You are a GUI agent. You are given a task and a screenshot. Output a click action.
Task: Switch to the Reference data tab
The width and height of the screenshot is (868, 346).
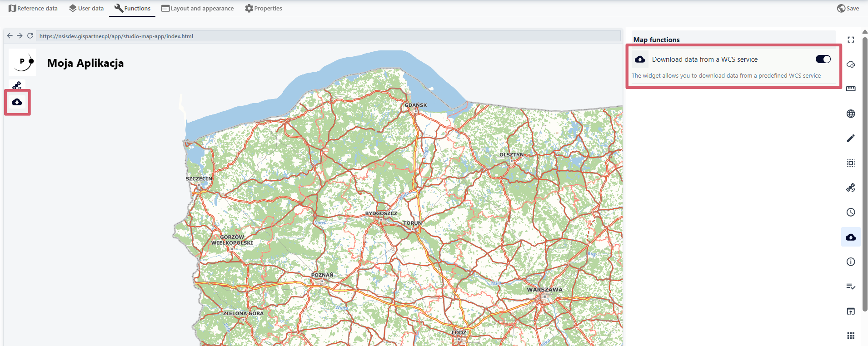(x=33, y=8)
